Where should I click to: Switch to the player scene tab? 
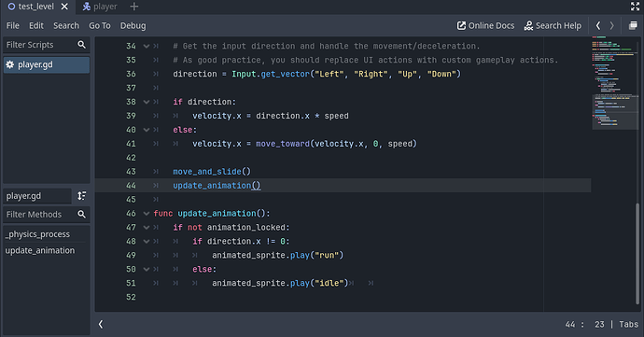(100, 7)
